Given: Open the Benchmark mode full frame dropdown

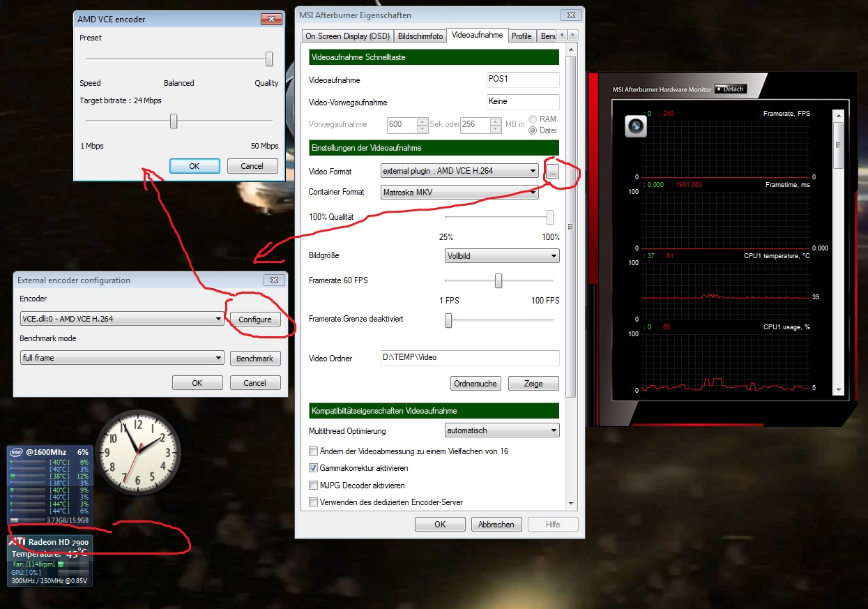Looking at the screenshot, I should [x=122, y=358].
